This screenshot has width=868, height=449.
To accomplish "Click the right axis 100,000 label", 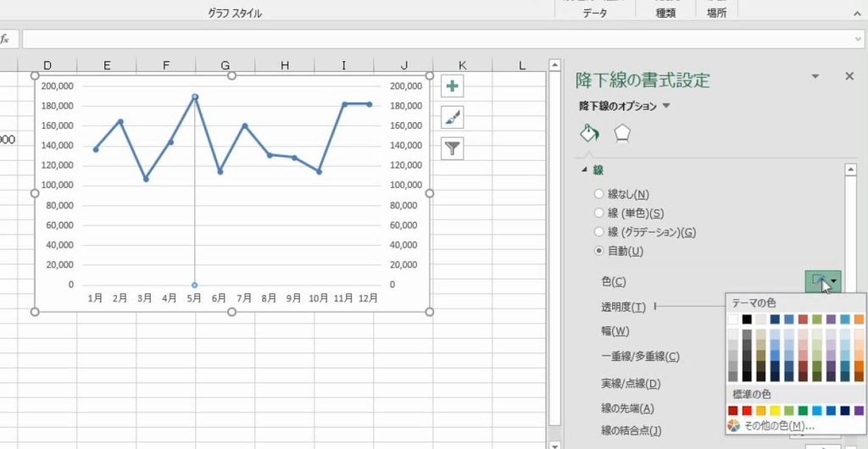I will click(406, 185).
